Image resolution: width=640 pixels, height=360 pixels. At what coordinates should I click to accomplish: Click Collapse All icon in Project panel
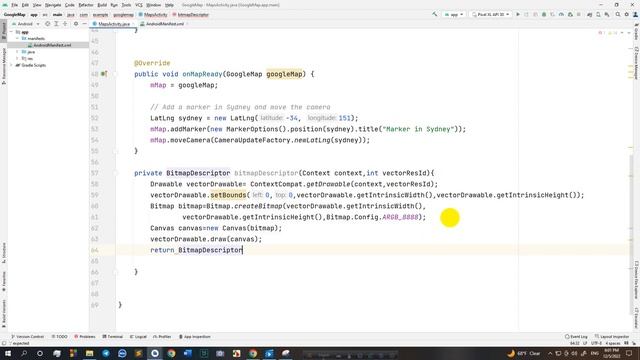[x=65, y=24]
